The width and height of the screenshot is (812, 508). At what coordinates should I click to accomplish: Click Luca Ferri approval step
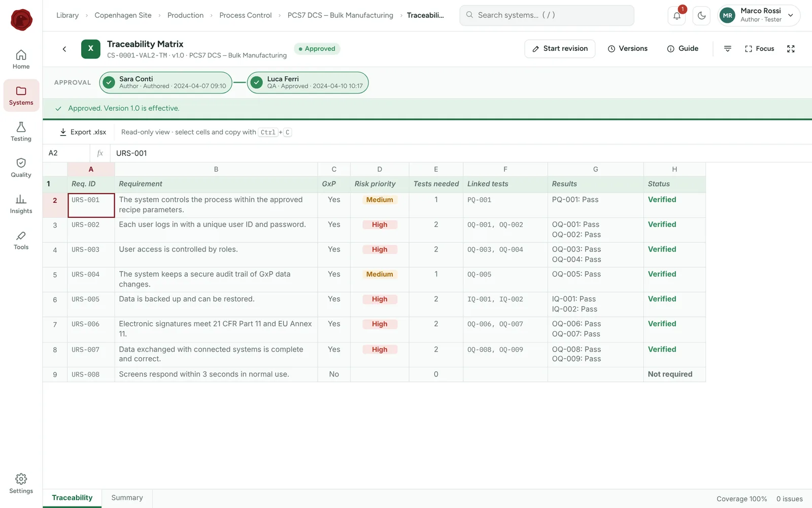308,83
